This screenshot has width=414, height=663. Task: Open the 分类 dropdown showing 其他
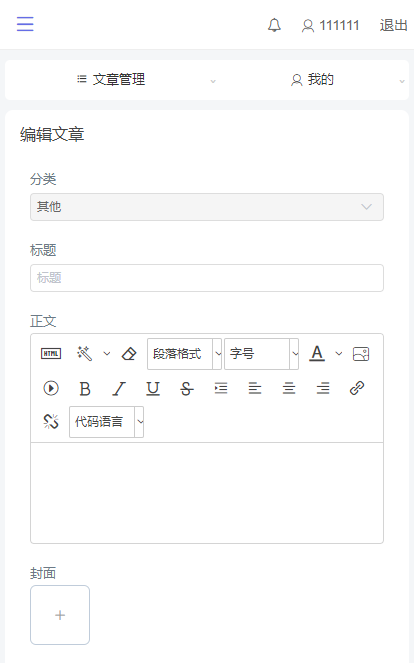(207, 207)
